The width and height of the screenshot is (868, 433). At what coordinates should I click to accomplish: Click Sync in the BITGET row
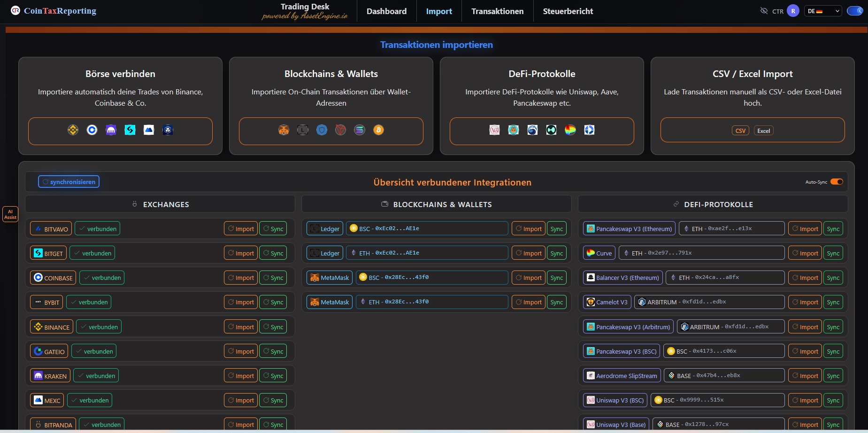[273, 253]
